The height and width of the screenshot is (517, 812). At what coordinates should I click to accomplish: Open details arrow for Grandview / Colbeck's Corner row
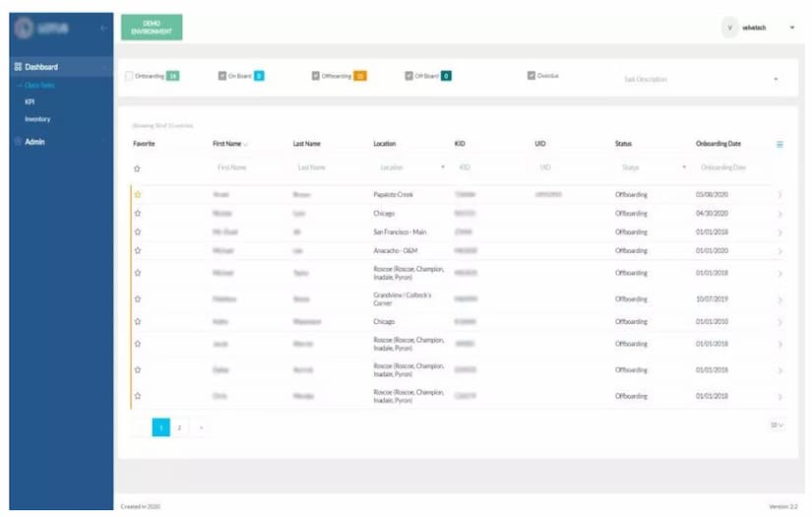coord(780,299)
